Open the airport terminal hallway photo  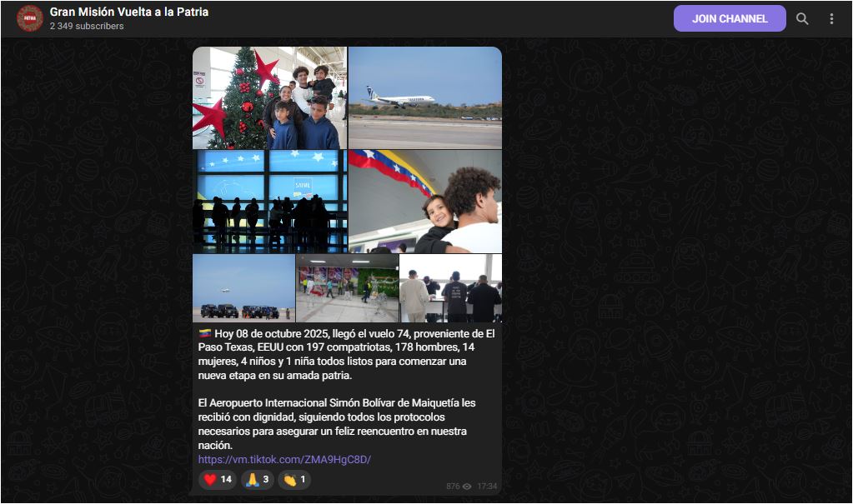tap(347, 287)
